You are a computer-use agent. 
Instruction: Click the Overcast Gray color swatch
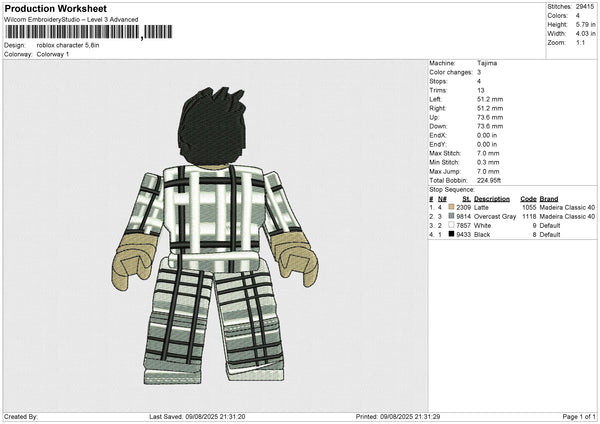[x=451, y=216]
